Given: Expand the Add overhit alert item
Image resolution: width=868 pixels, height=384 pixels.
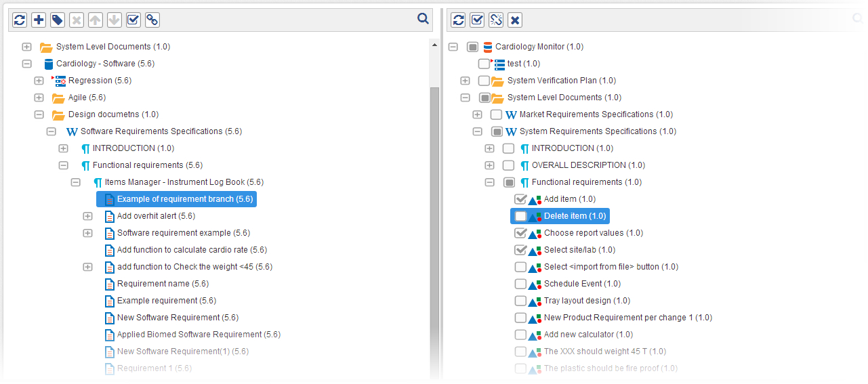Looking at the screenshot, I should [88, 216].
